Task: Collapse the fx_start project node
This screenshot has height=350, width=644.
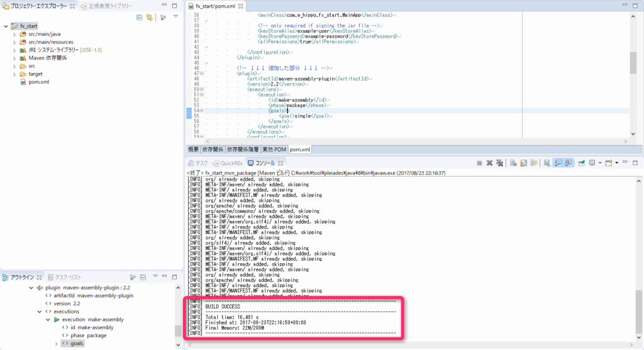Action: coord(6,26)
